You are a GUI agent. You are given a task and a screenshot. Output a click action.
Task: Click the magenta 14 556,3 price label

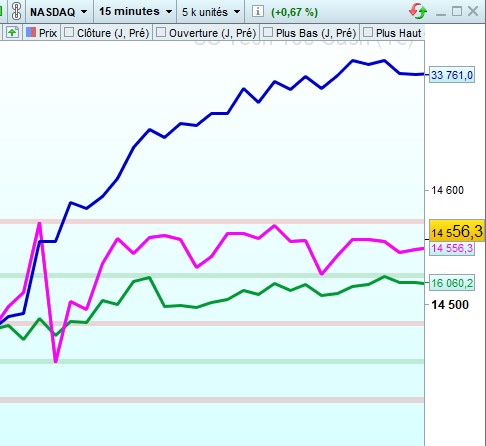click(452, 248)
